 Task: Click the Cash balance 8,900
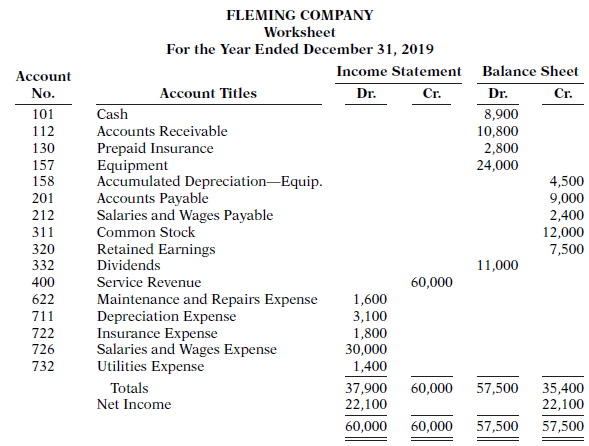click(501, 114)
